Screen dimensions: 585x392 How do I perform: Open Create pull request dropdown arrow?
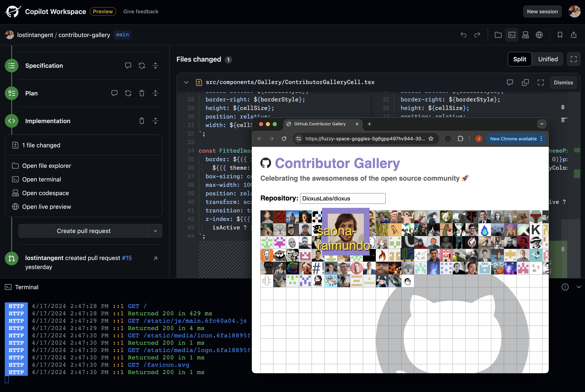tap(155, 231)
